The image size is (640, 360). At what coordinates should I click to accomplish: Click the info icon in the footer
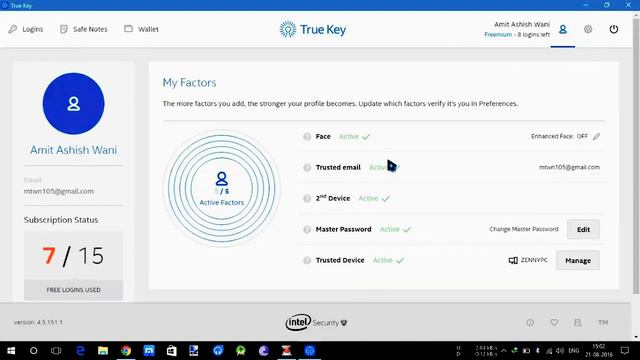pyautogui.click(x=530, y=322)
